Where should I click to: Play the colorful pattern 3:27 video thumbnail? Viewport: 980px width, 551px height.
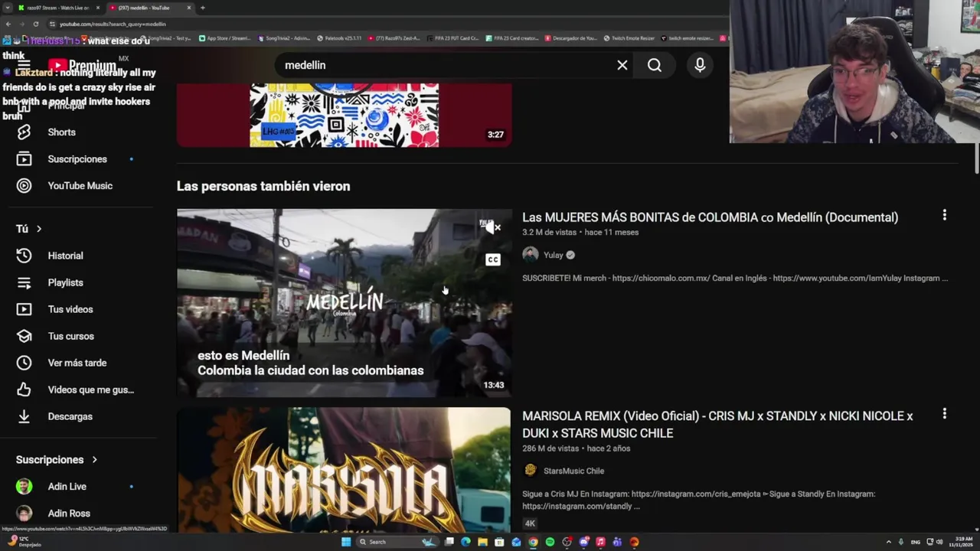pyautogui.click(x=344, y=115)
